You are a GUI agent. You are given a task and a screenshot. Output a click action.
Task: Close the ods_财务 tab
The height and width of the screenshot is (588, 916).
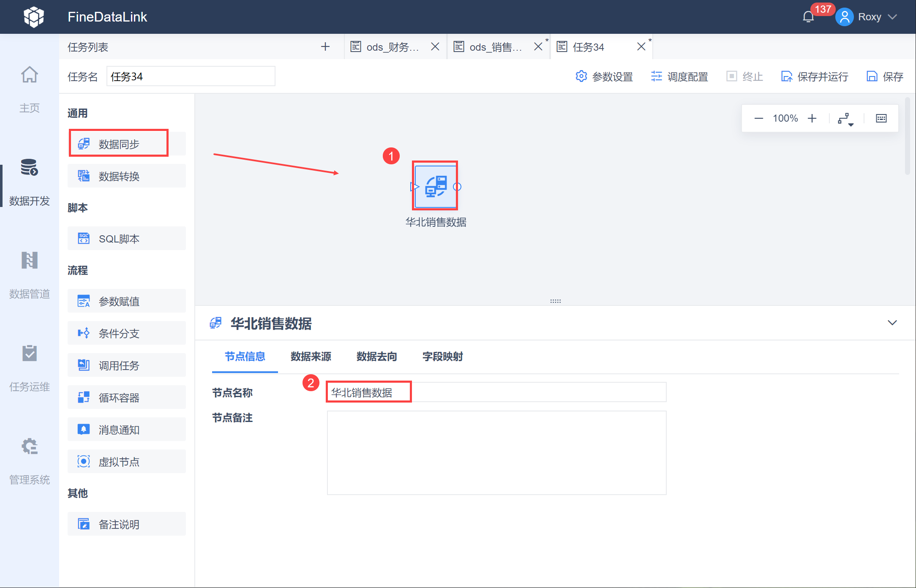(x=435, y=46)
